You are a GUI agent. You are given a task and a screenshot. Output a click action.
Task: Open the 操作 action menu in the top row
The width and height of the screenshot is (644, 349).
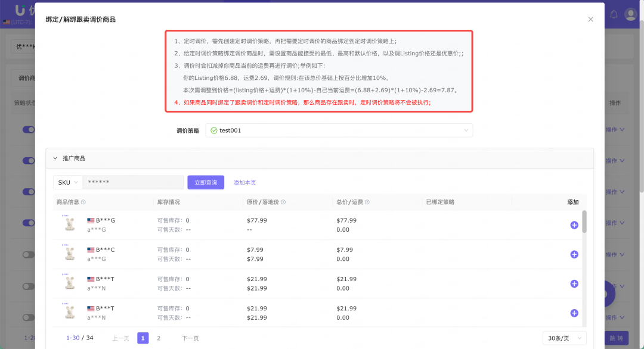(613, 129)
